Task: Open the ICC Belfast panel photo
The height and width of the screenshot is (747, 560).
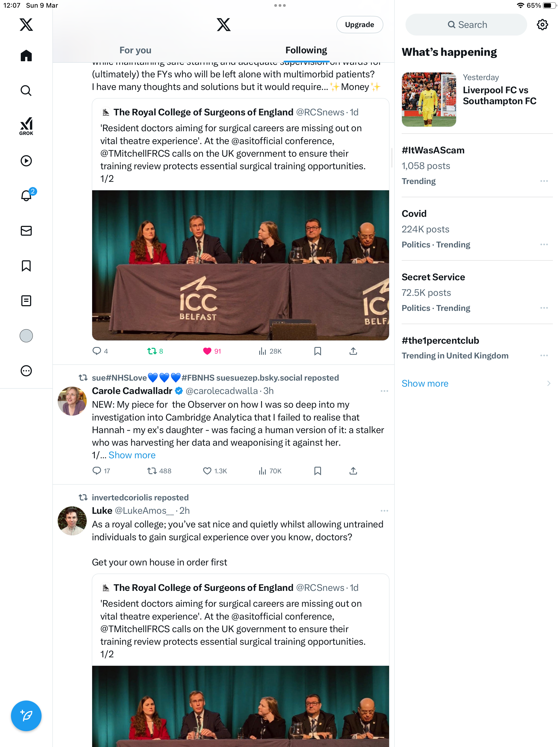Action: (240, 265)
